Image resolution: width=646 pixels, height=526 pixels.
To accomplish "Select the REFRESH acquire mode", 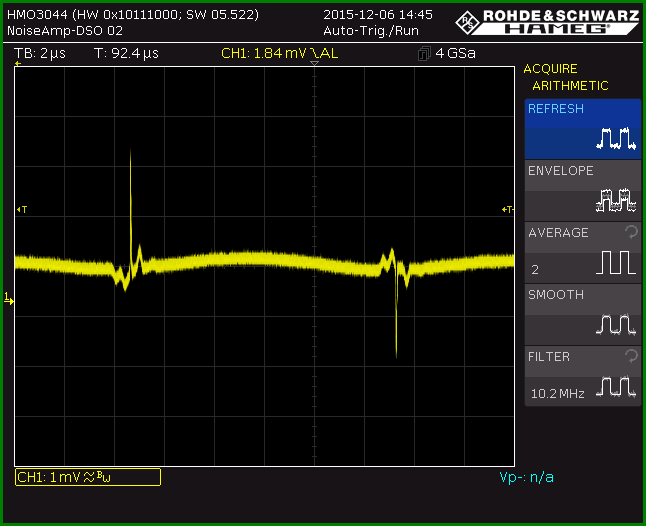I will coord(583,129).
